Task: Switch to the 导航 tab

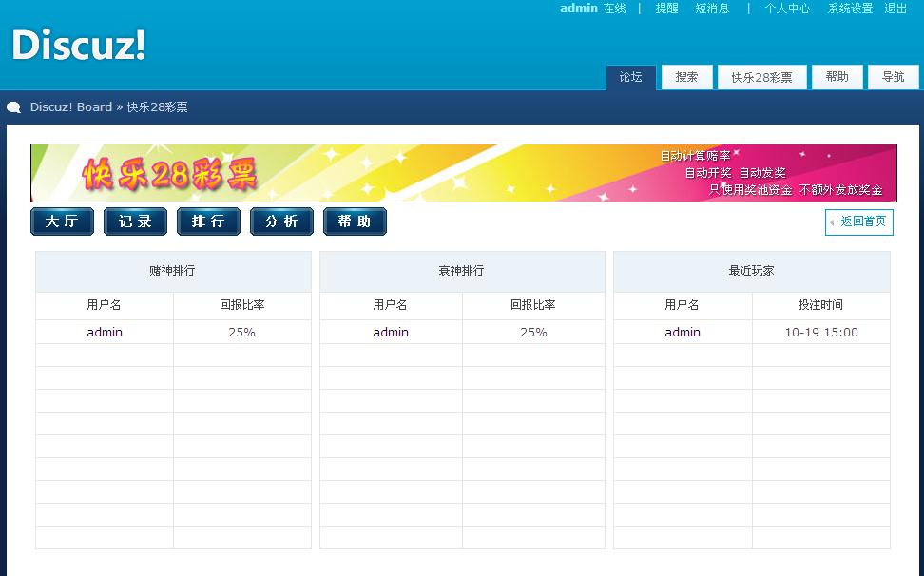Action: 893,77
